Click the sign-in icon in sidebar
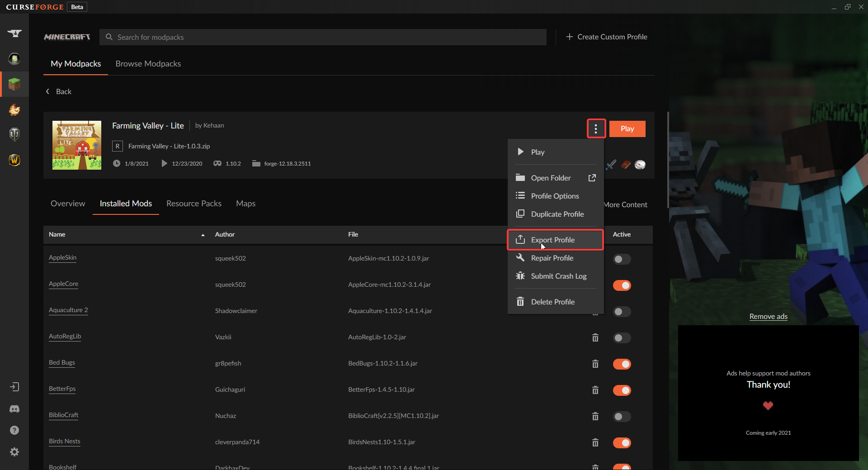Viewport: 868px width, 470px height. (x=14, y=387)
